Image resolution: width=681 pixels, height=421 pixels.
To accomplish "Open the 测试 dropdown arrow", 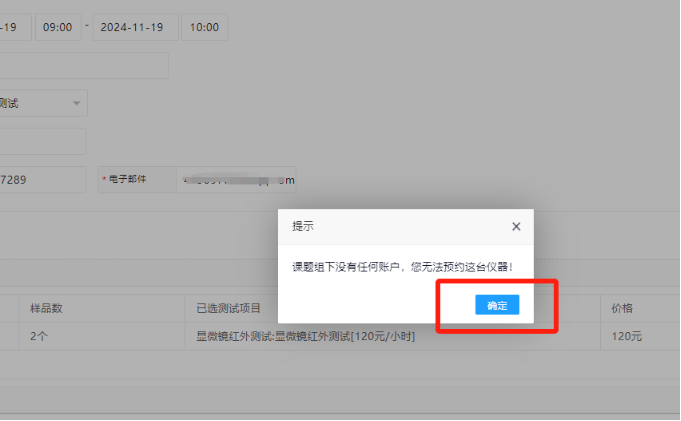I will (x=76, y=103).
